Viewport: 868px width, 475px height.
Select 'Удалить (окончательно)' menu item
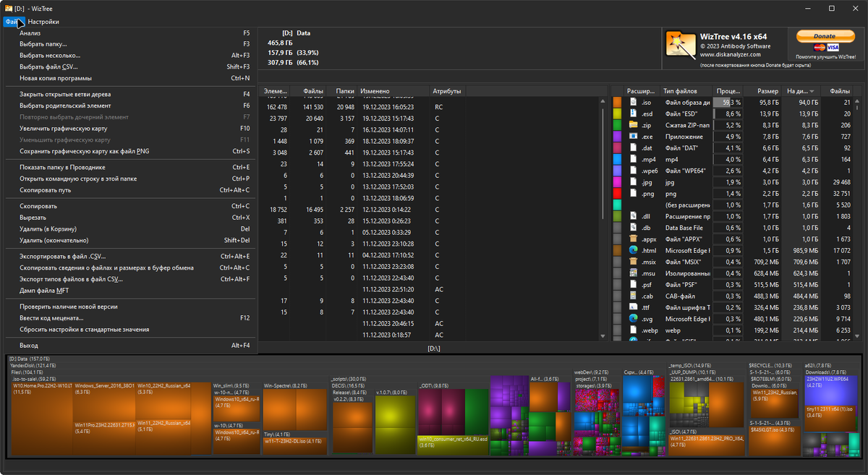pos(131,240)
